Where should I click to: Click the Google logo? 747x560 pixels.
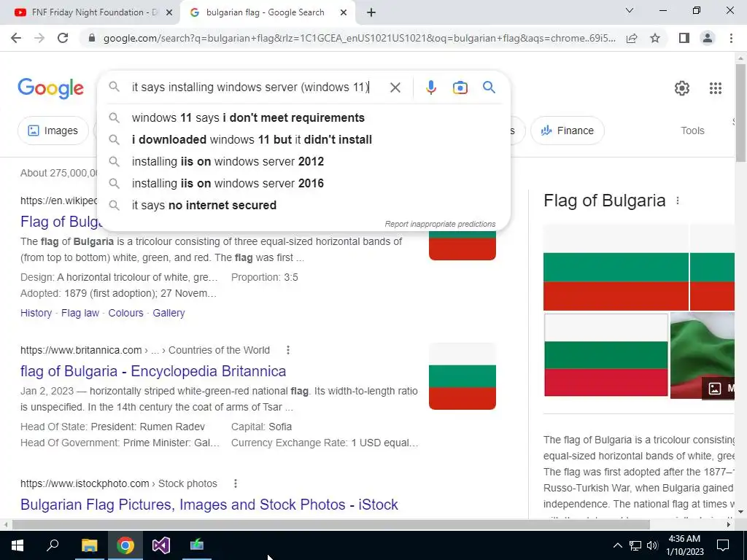[x=50, y=88]
